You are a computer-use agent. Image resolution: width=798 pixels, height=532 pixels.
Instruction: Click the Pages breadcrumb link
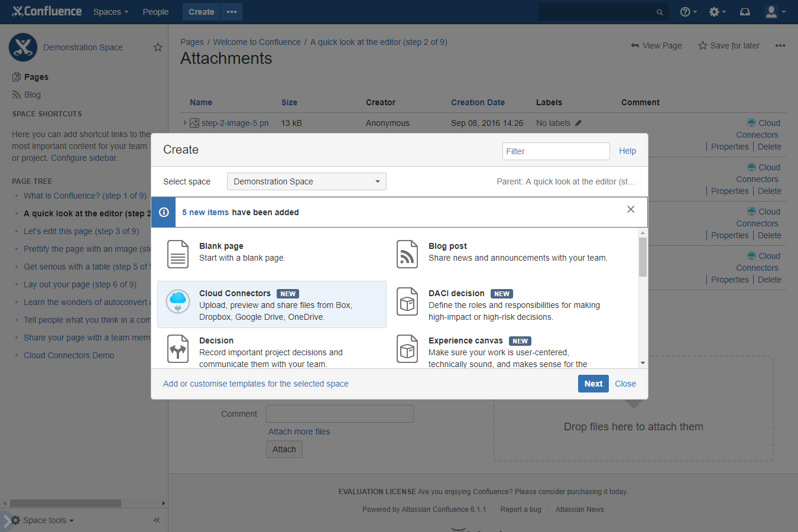(x=192, y=42)
